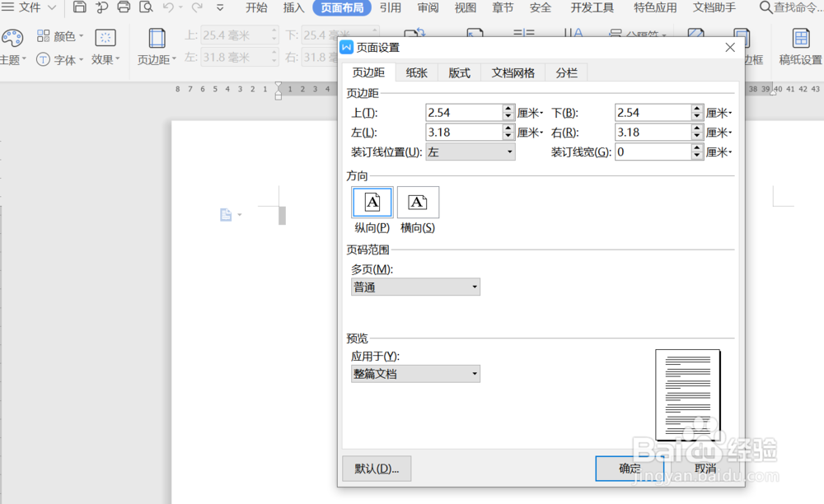
Task: Click the Undo icon
Action: [x=169, y=7]
